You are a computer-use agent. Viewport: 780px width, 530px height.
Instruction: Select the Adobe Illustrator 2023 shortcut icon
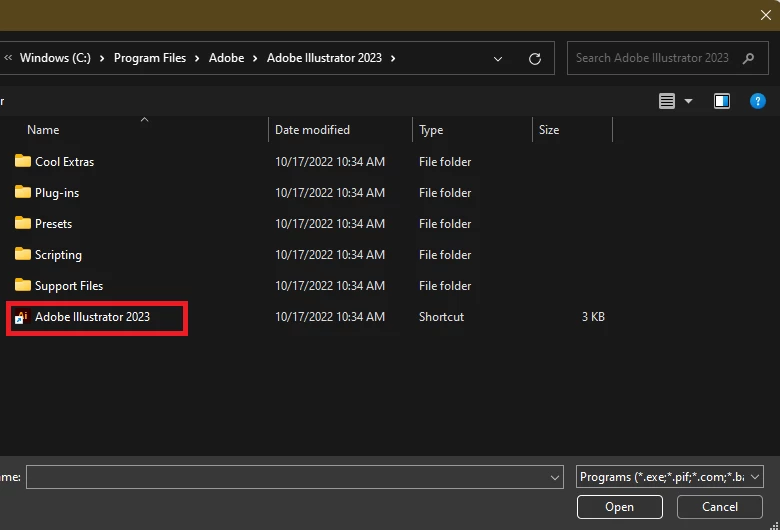coord(21,317)
